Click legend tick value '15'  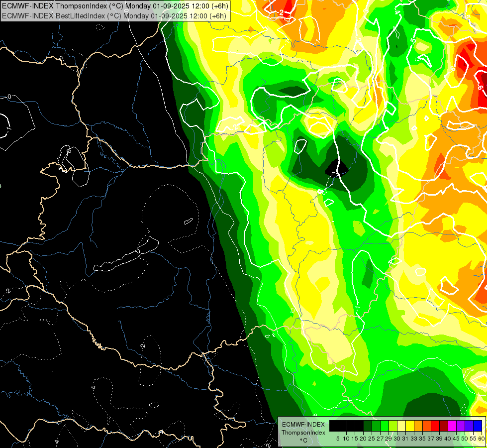click(355, 439)
